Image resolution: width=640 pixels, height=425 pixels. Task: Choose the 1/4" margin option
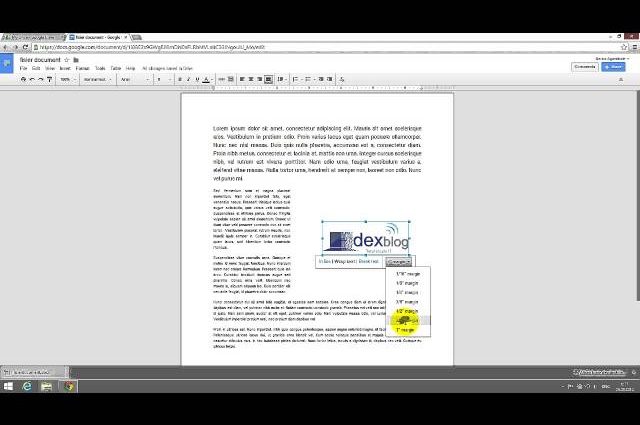click(408, 292)
